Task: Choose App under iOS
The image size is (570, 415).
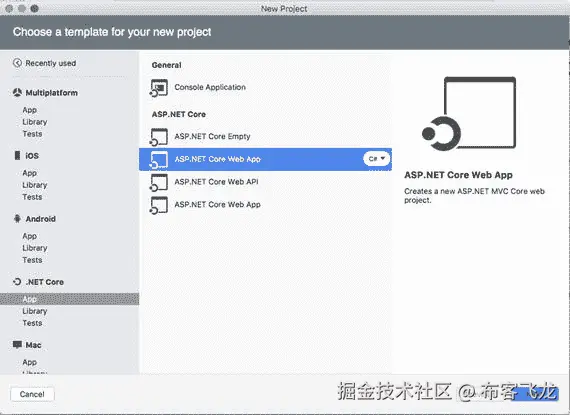Action: 29,173
